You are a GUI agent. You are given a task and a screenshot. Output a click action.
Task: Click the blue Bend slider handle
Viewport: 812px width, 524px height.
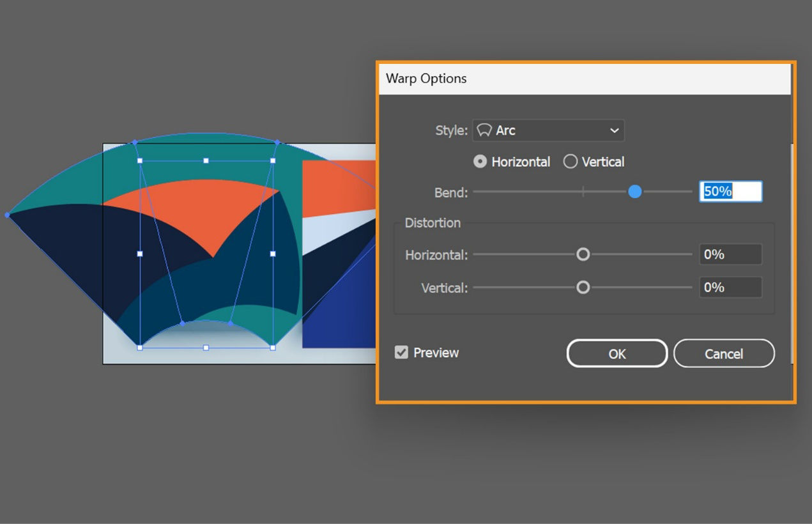point(635,191)
